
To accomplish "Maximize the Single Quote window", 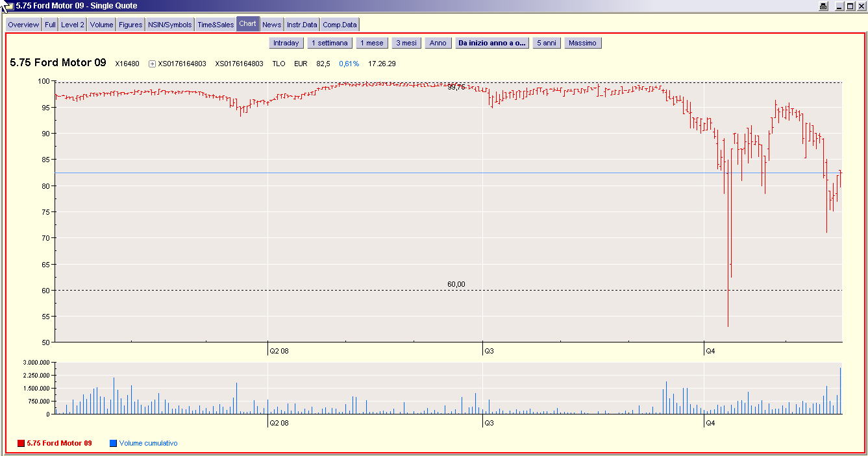I will (x=850, y=6).
